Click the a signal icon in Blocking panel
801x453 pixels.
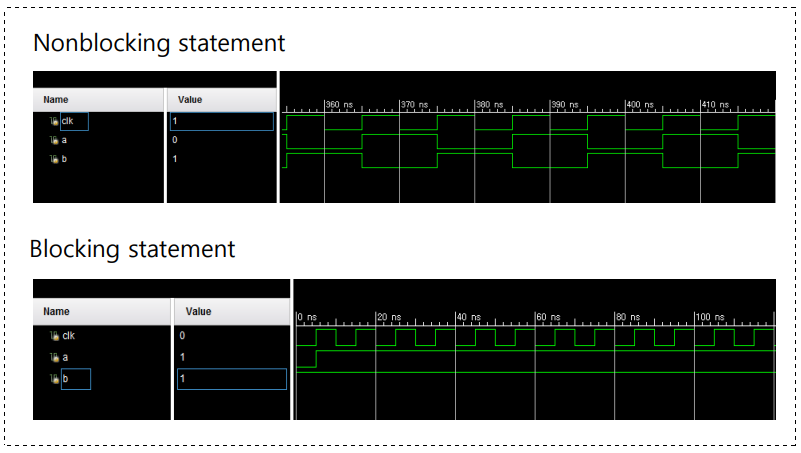pyautogui.click(x=54, y=357)
